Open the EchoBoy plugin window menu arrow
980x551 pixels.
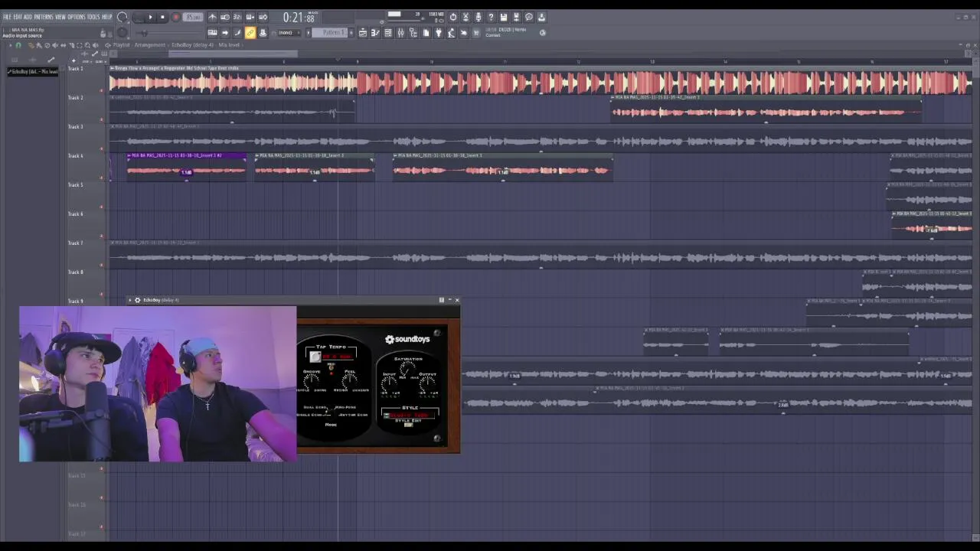coord(130,300)
